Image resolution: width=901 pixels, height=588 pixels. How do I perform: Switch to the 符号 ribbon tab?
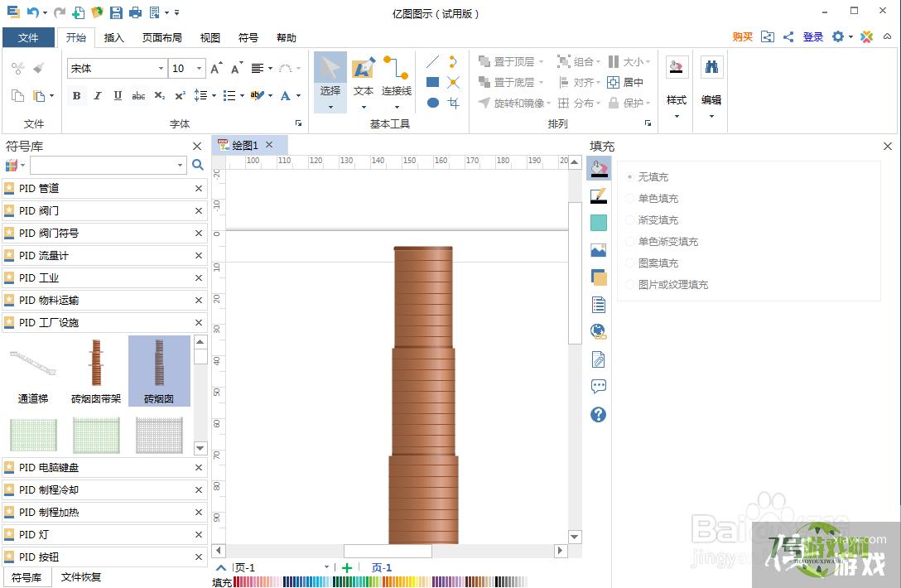(248, 38)
